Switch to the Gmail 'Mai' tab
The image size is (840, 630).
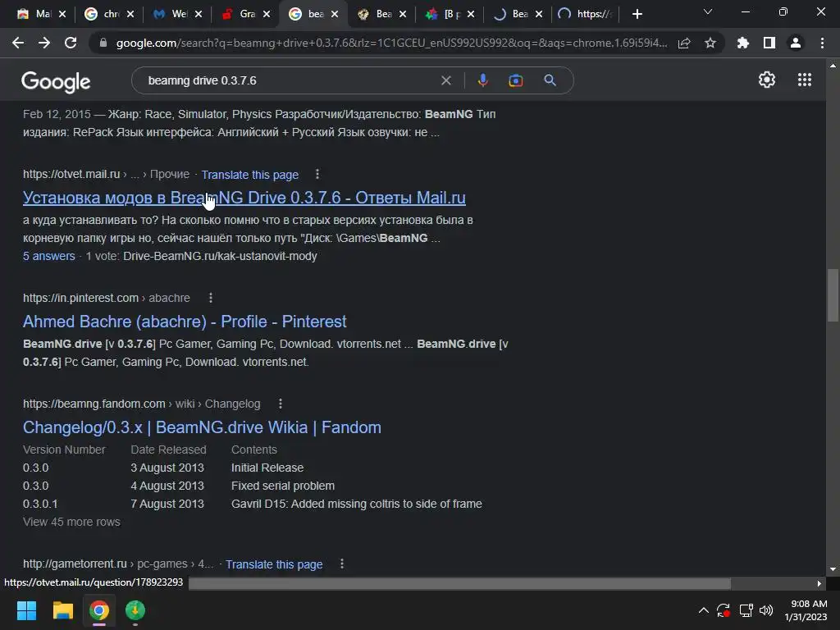tap(34, 14)
